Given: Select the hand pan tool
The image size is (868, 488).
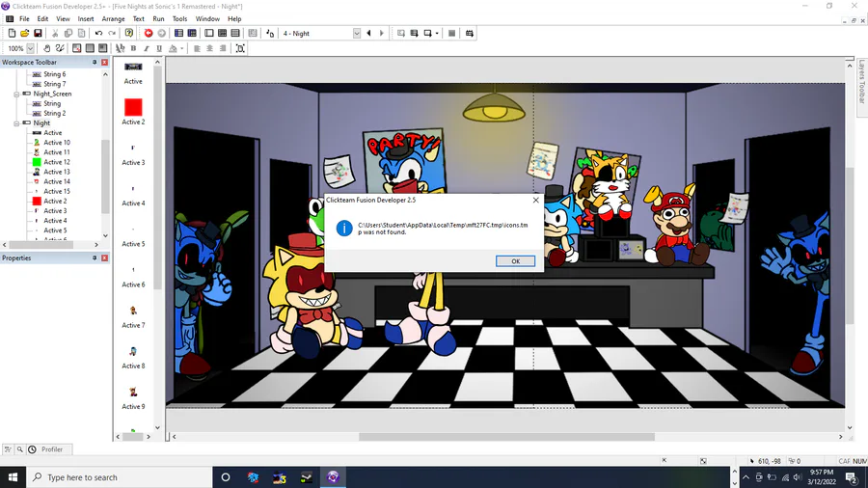Looking at the screenshot, I should [46, 48].
